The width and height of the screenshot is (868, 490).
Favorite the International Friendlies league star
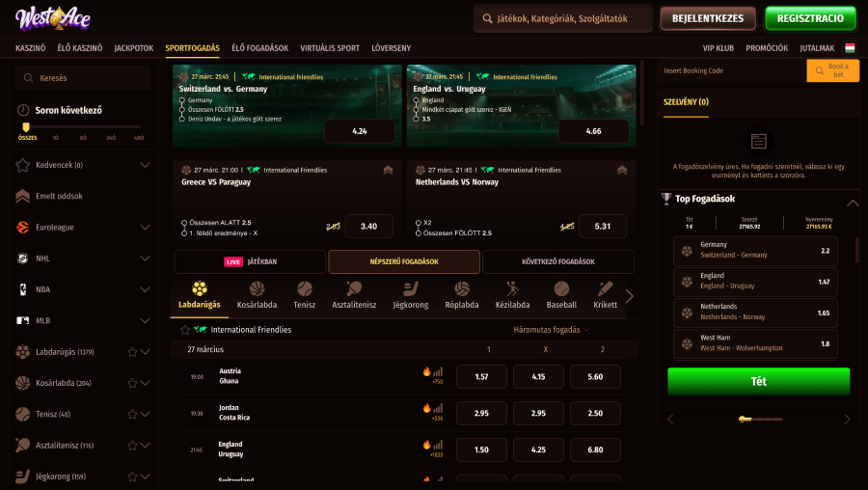click(x=185, y=330)
